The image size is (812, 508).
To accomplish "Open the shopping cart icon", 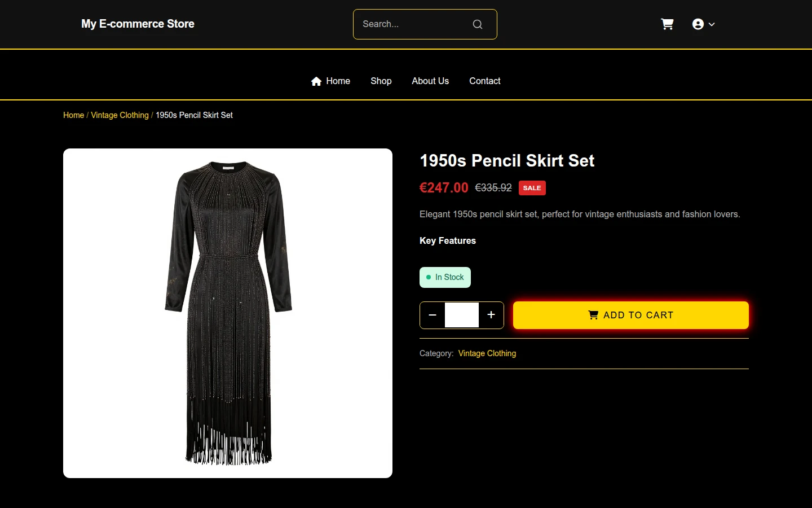I will point(667,24).
